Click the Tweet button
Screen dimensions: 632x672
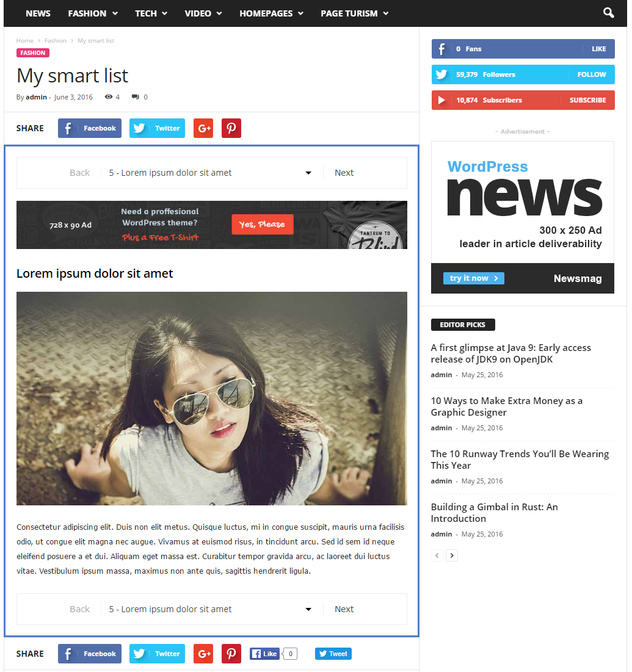(x=333, y=654)
